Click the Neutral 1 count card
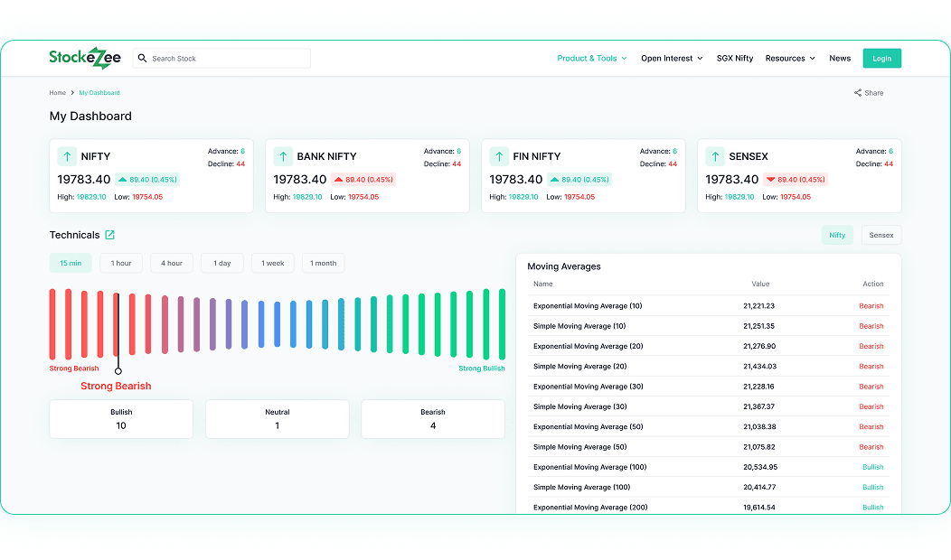Viewport: 951px width, 560px height. coord(278,419)
